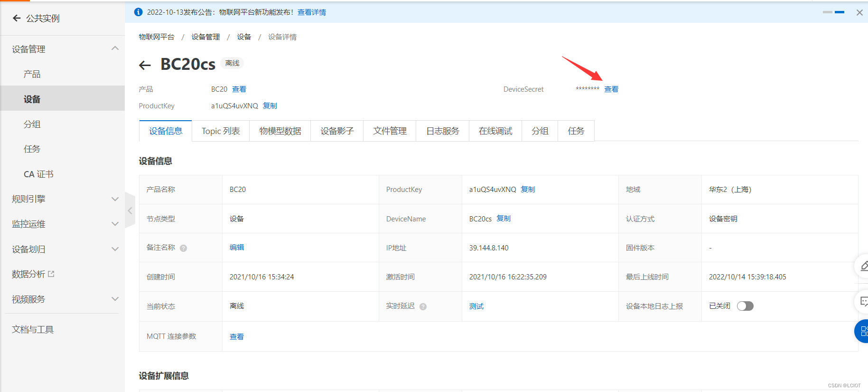Click 最后上线时间 value 2022/10/14 15:39:18.405

[x=747, y=277]
